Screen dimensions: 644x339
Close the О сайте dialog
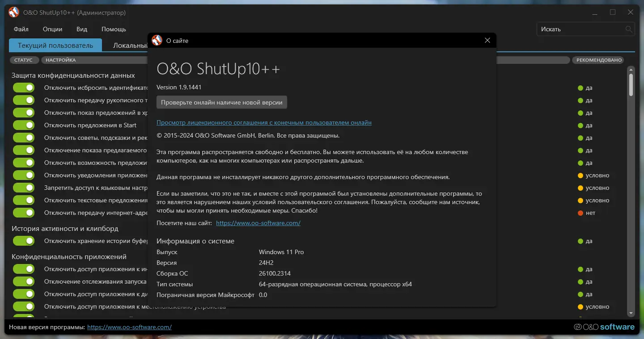point(487,41)
